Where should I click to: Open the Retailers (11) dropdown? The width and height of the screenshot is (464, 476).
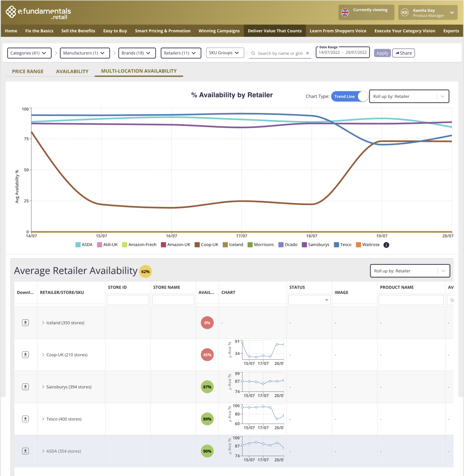tap(181, 53)
